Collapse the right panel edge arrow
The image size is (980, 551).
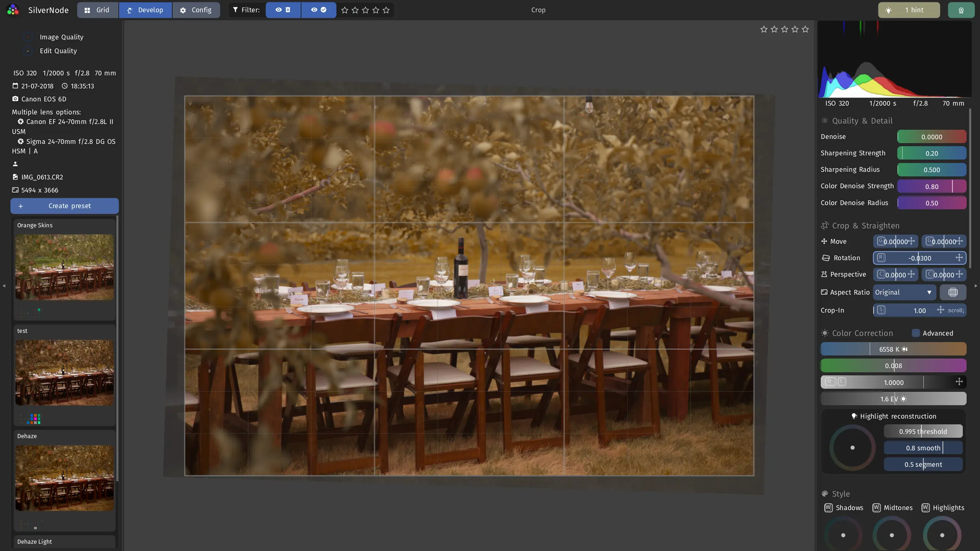[976, 285]
